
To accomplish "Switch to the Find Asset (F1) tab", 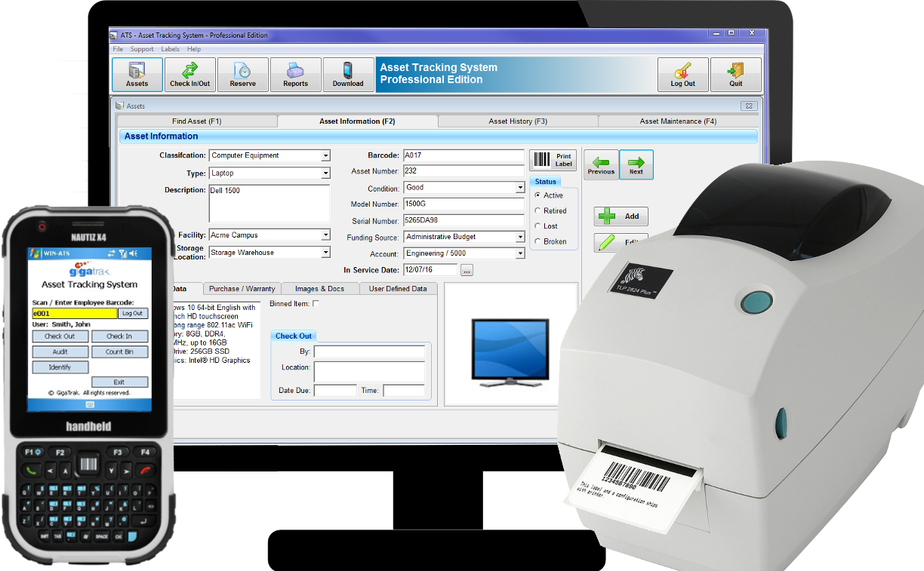I will coord(198,121).
